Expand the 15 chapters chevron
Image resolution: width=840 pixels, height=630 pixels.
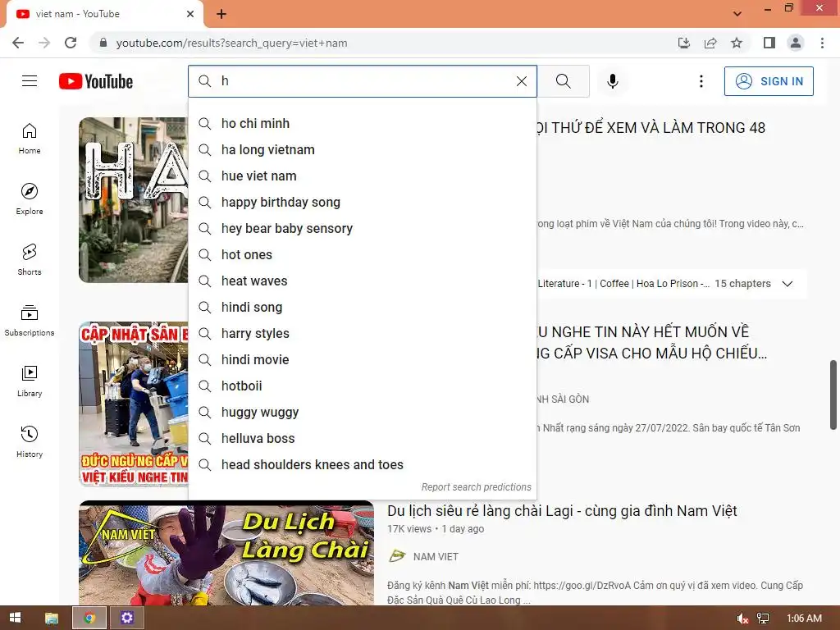click(787, 283)
